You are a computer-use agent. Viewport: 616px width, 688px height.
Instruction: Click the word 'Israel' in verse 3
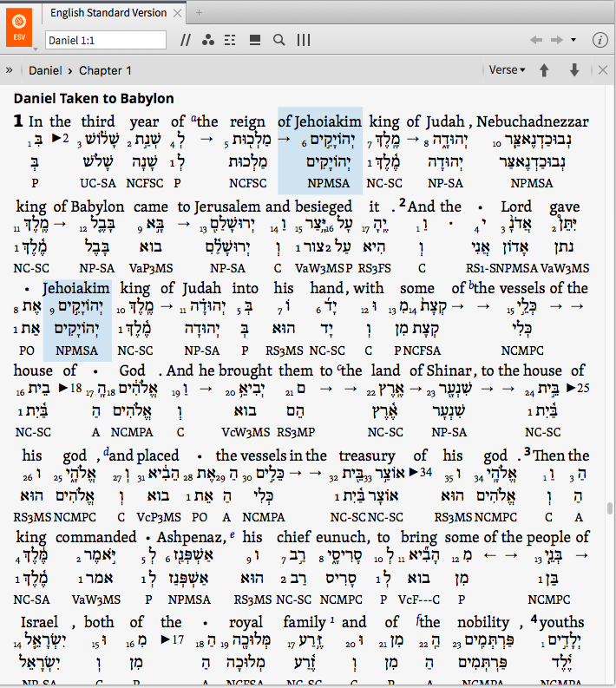tap(39, 622)
